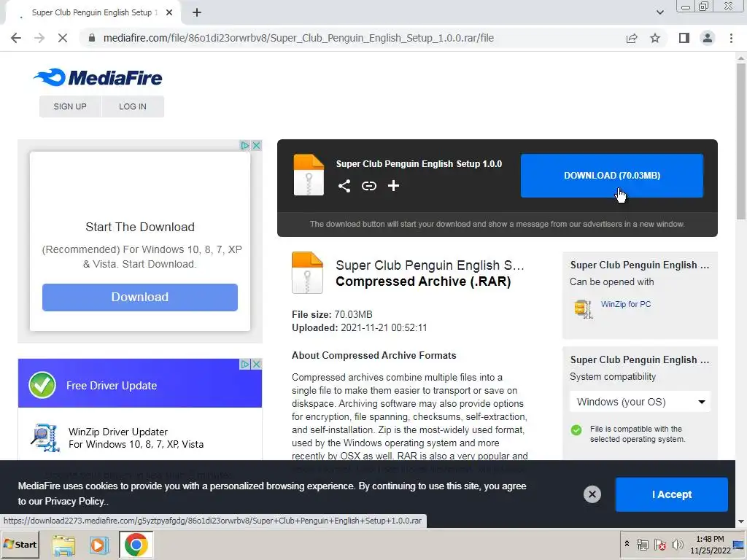Open Chrome three-dot menu

click(731, 38)
